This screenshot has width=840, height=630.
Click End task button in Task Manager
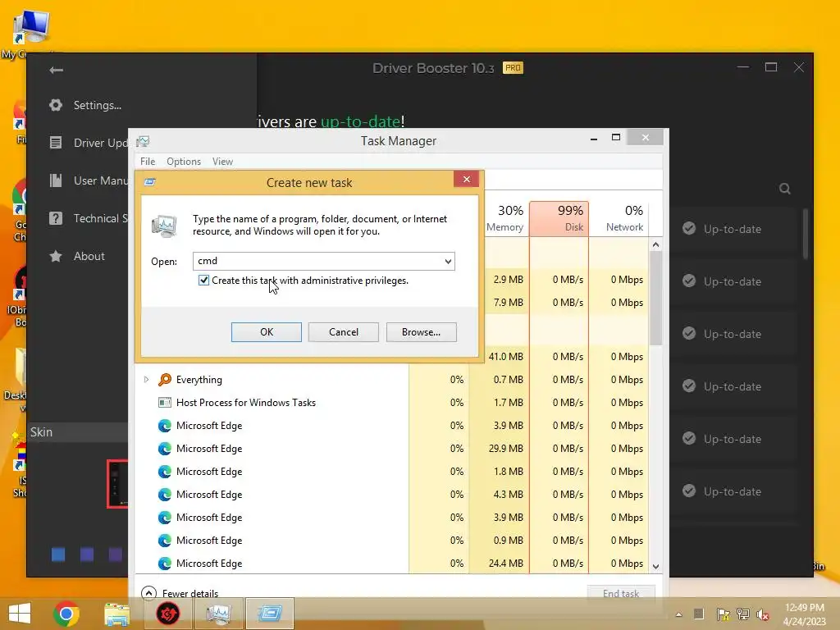pyautogui.click(x=621, y=593)
